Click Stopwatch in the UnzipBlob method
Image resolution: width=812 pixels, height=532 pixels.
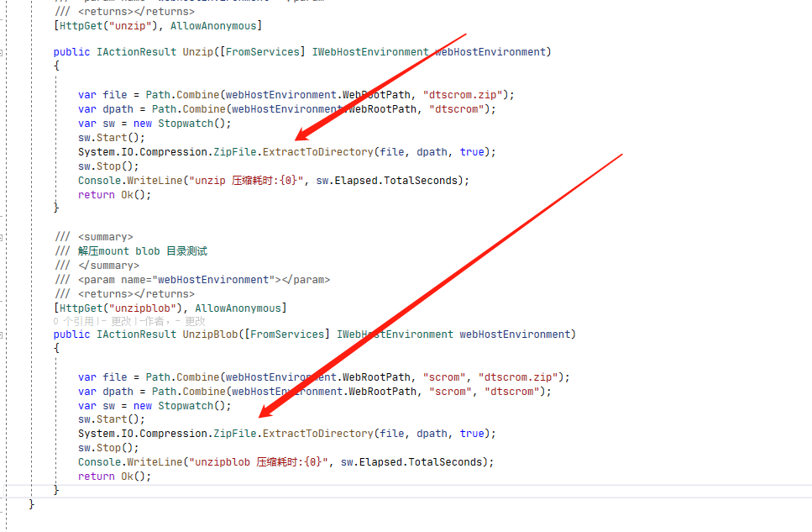tap(186, 406)
